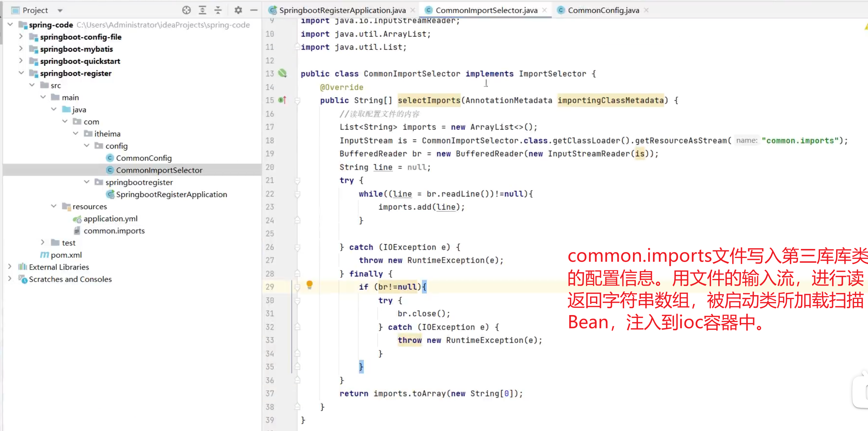Expand the springboot-mybatis module
This screenshot has width=868, height=431.
coord(21,49)
